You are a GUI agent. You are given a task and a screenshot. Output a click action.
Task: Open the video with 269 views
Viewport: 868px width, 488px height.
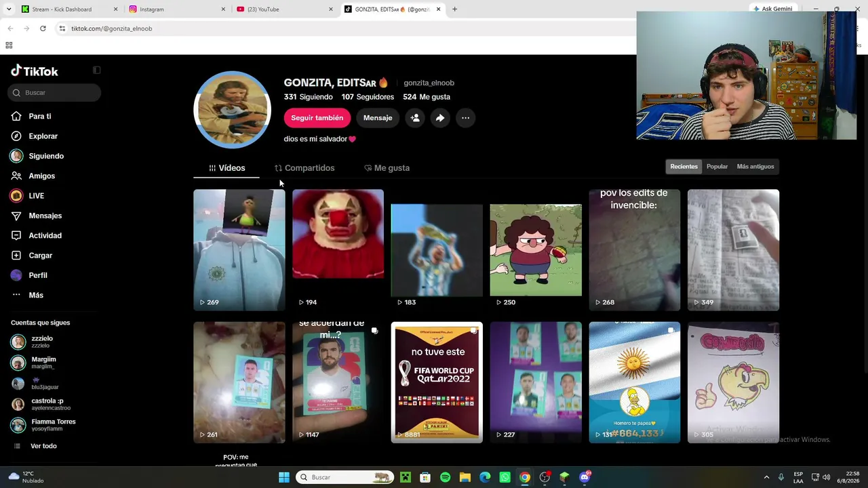239,250
